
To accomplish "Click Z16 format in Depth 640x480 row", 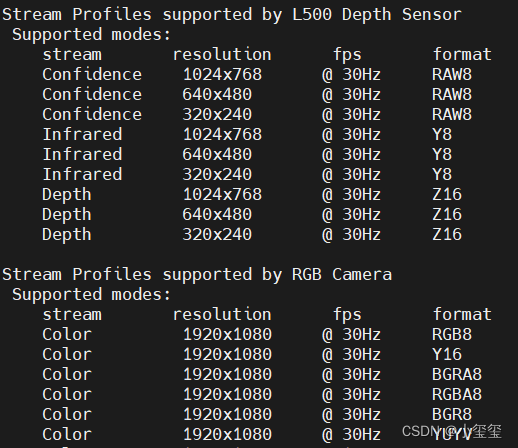I will point(447,214).
